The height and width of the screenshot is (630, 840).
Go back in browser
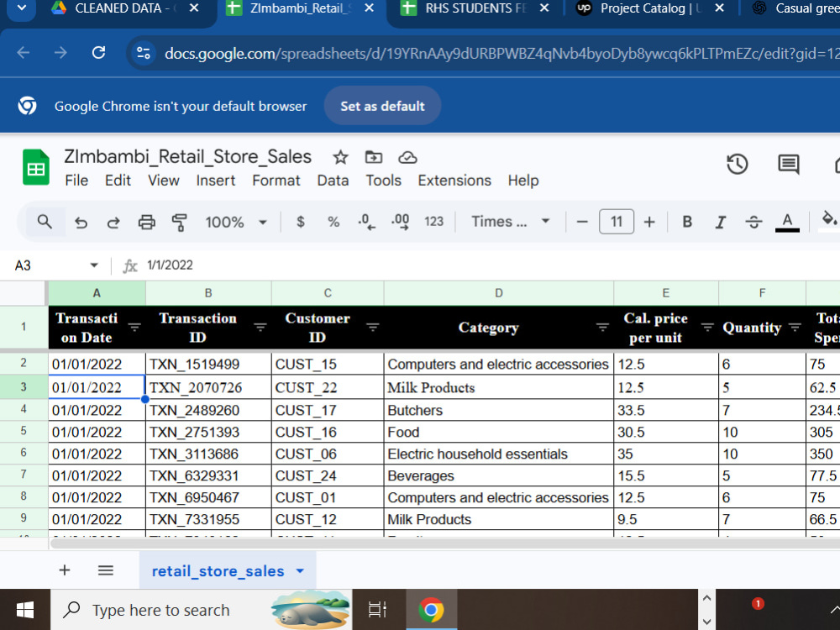pyautogui.click(x=23, y=52)
